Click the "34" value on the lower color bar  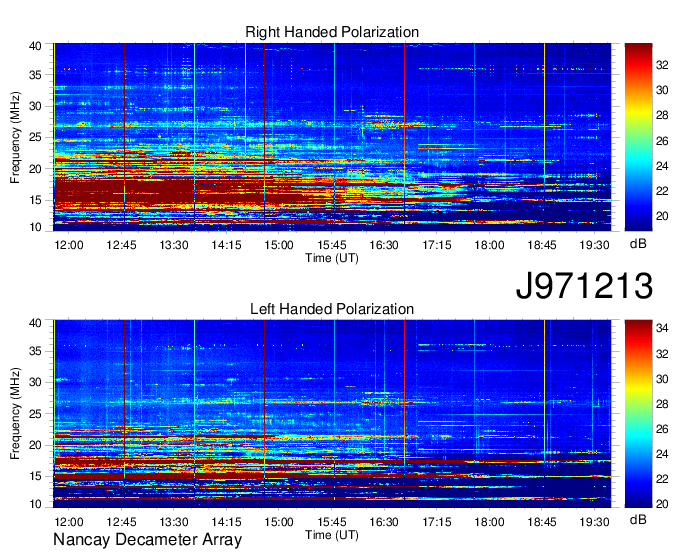pyautogui.click(x=662, y=328)
